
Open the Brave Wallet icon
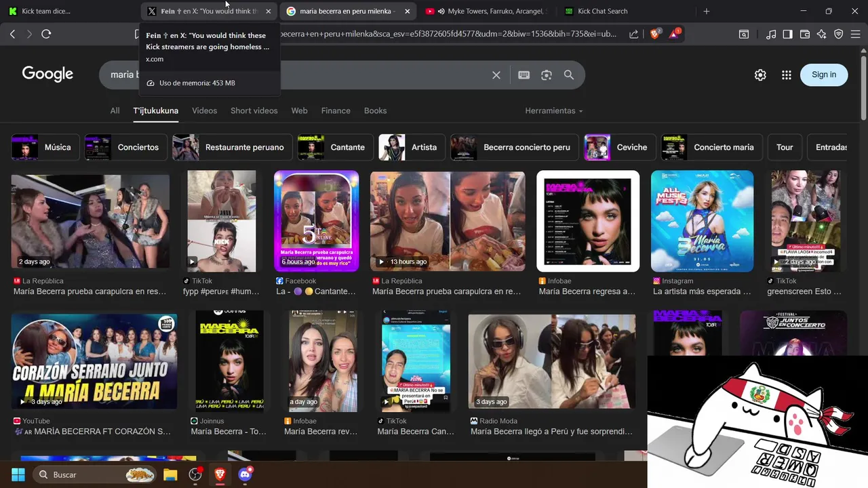(805, 34)
